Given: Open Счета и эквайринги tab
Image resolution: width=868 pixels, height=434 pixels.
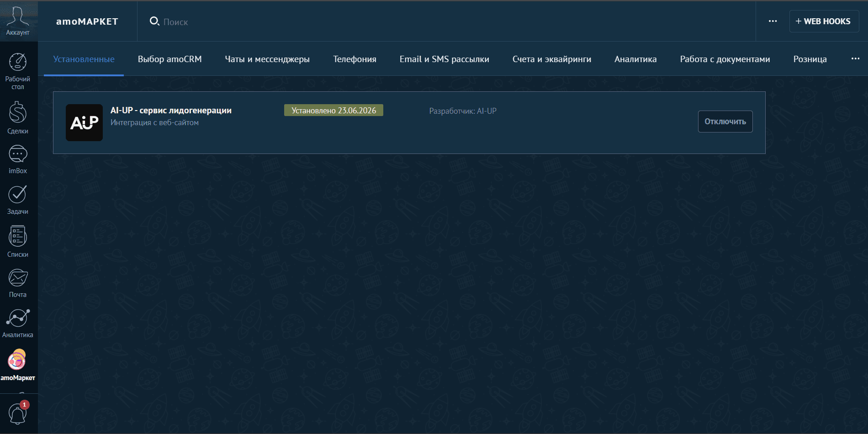Looking at the screenshot, I should point(551,59).
